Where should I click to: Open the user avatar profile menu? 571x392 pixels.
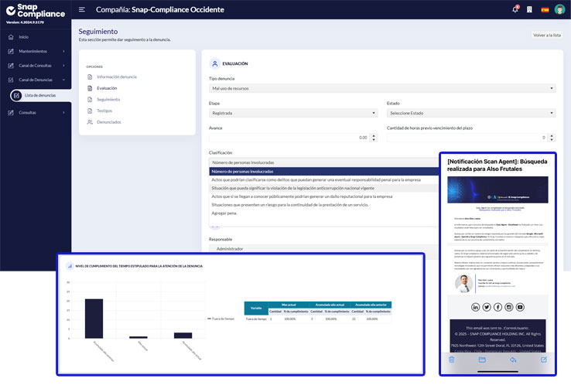click(x=559, y=9)
